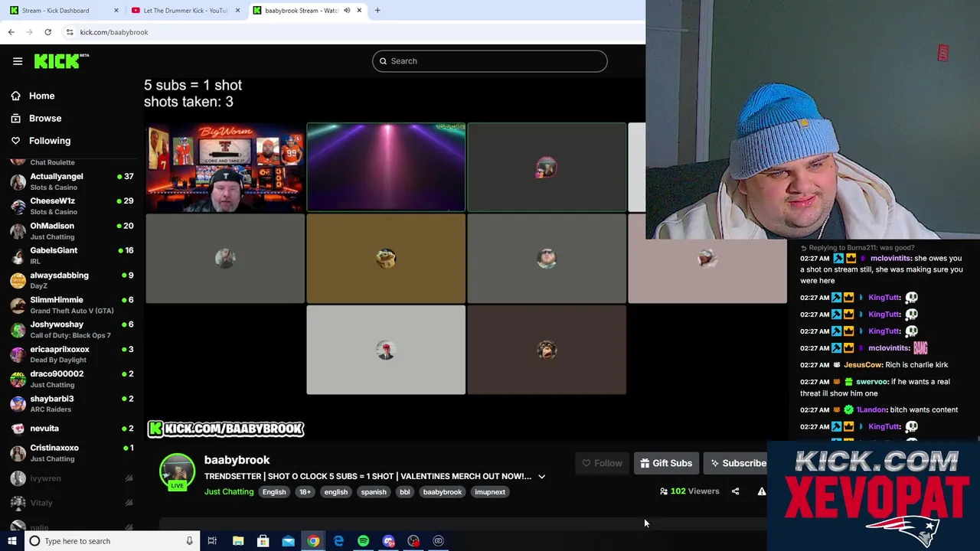
Task: Go back in browser history
Action: (x=11, y=32)
